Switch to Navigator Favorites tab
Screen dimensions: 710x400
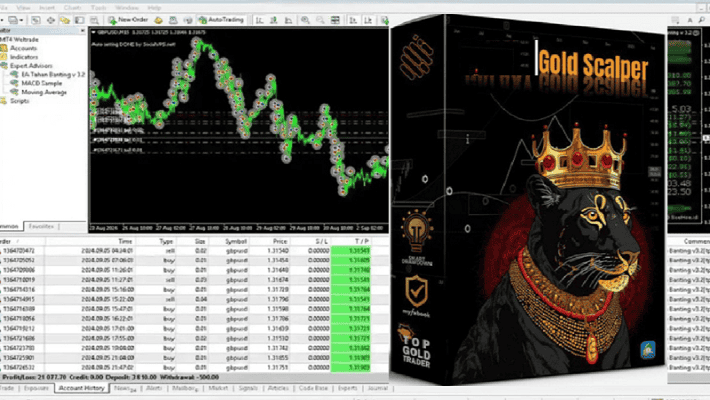click(x=41, y=226)
